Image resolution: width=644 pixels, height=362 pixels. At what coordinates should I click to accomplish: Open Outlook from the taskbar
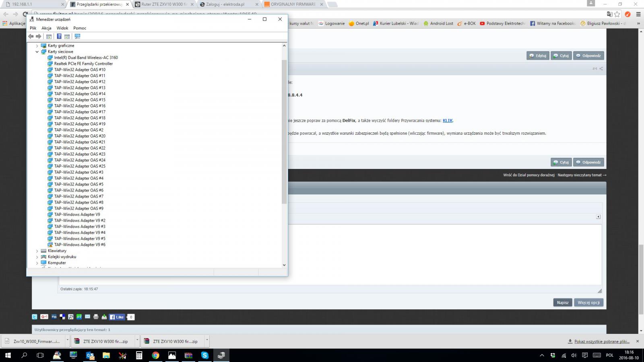pos(90,355)
